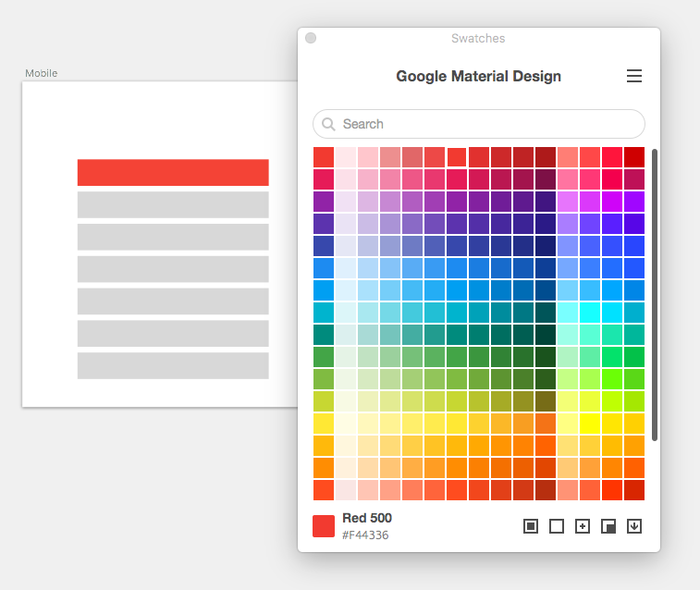Choose the dark red accent swatch ending the top row
This screenshot has height=590, width=700.
[634, 157]
